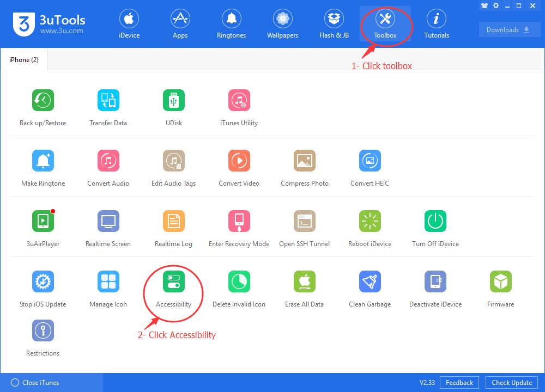Click the Downloads button
This screenshot has height=392, width=545.
[x=509, y=29]
